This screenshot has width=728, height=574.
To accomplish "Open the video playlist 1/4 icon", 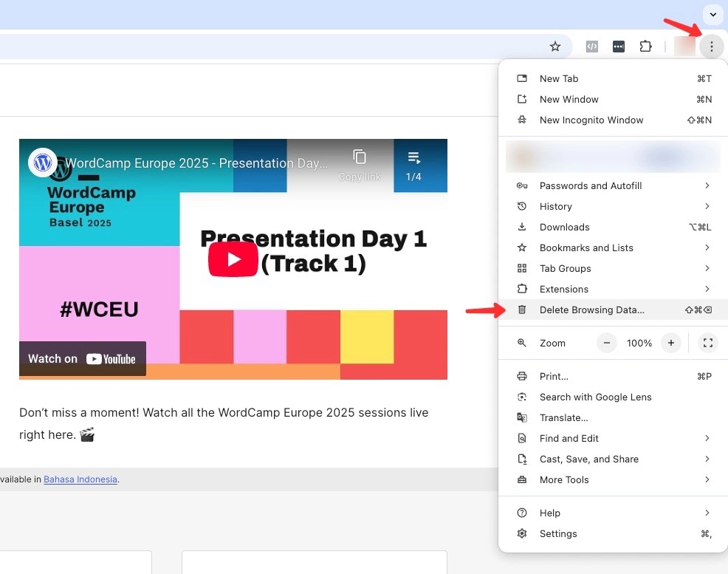I will [x=413, y=165].
